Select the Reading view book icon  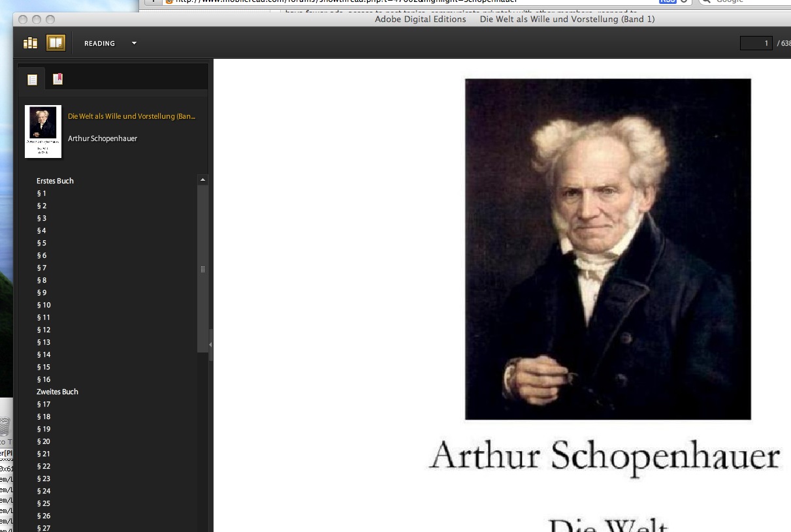pyautogui.click(x=56, y=43)
